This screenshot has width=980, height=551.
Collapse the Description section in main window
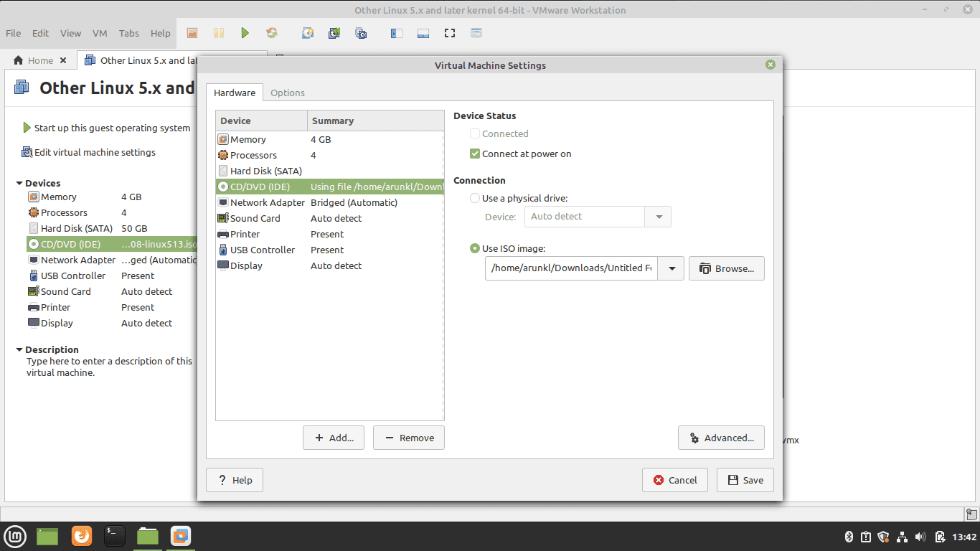tap(19, 349)
